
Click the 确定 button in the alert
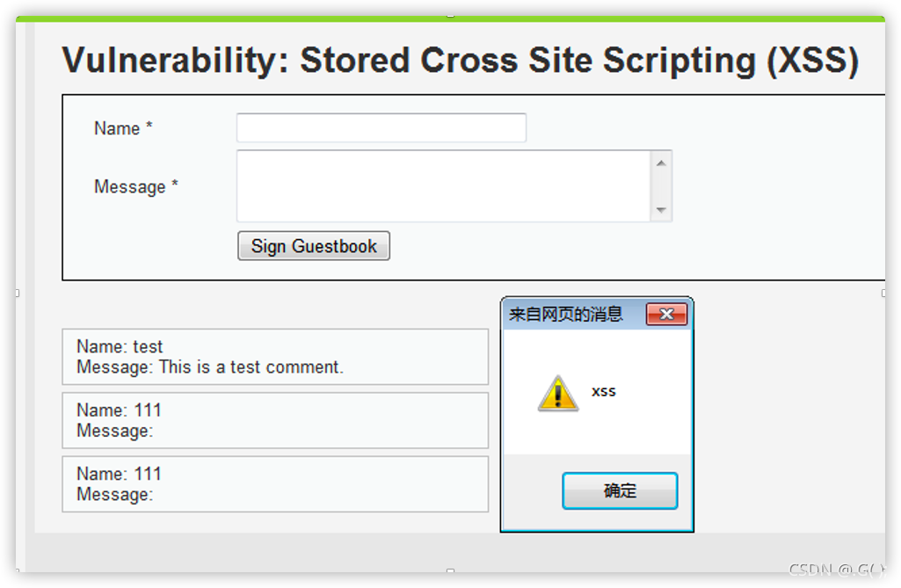[x=620, y=490]
